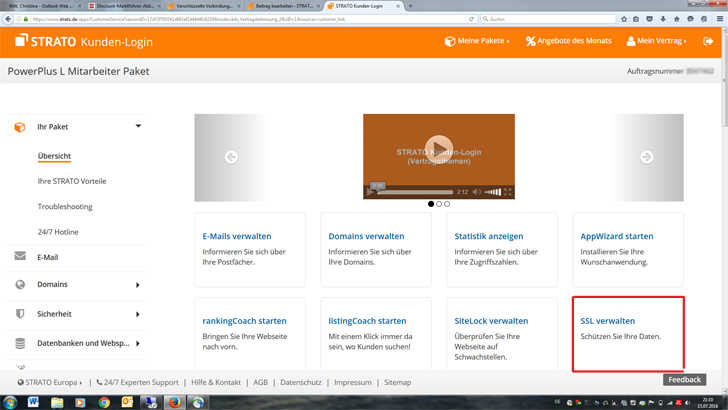Image resolution: width=728 pixels, height=410 pixels.
Task: Open Sitemap footer link
Action: [397, 383]
